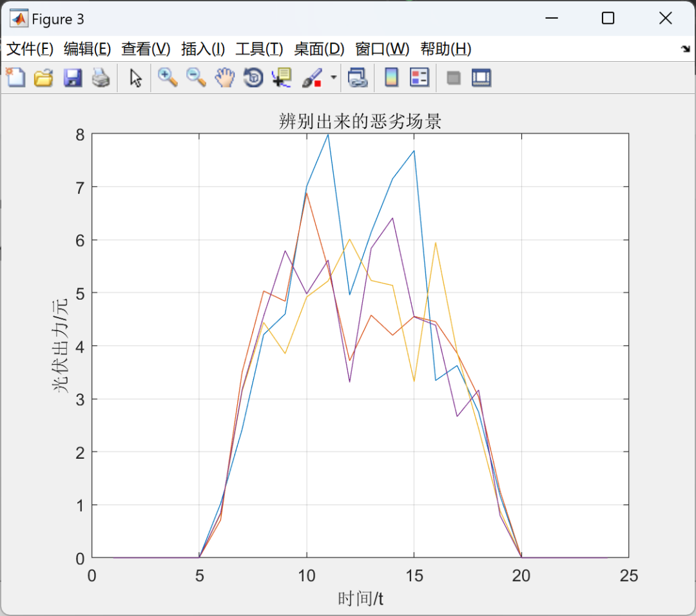Click y-axis tick label 3
Viewport: 696px width, 616px height.
[80, 399]
